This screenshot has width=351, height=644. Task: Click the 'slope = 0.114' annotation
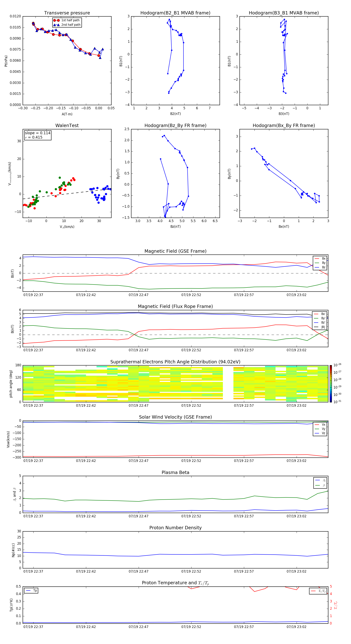pos(38,133)
